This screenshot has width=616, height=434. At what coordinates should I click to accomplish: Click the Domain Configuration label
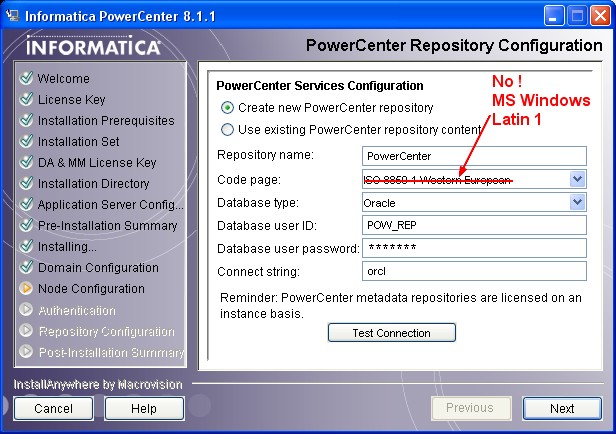[98, 267]
